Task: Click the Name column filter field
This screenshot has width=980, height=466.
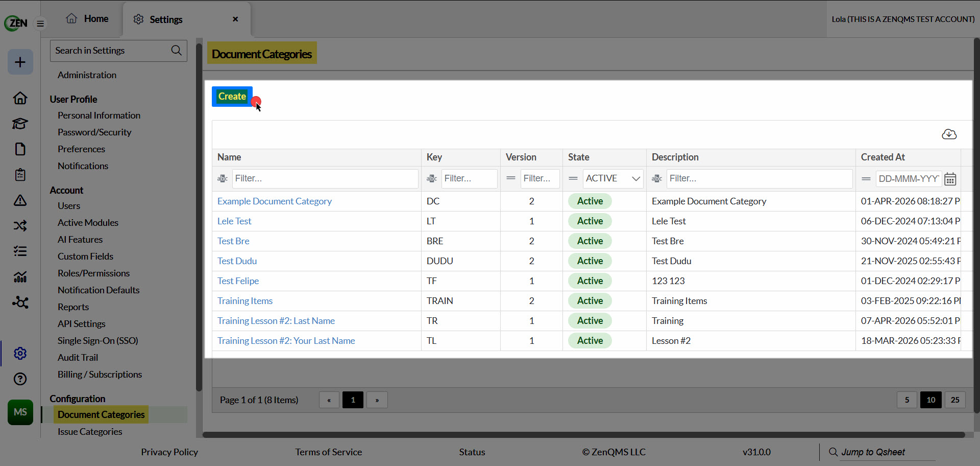Action: pos(325,179)
